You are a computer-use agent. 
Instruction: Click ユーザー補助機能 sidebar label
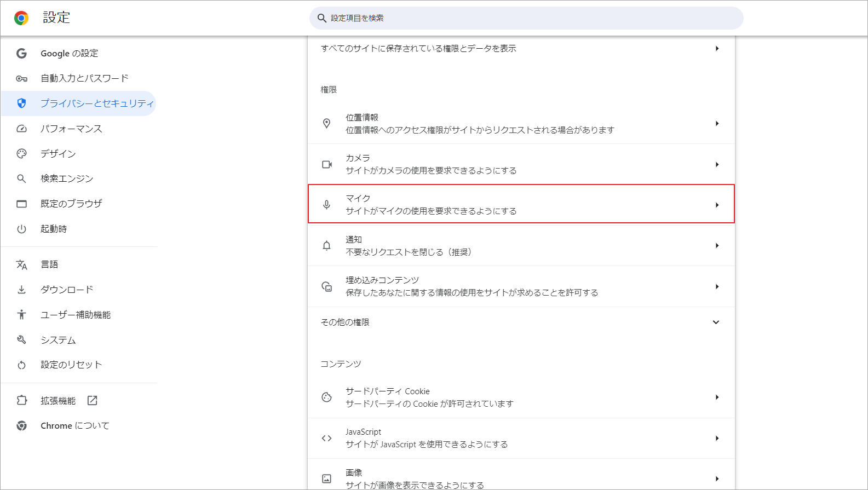click(76, 315)
